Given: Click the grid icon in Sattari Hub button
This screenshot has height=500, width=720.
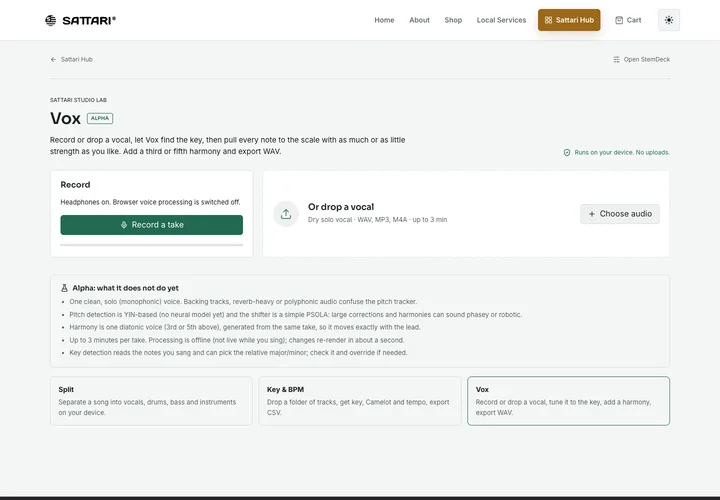Looking at the screenshot, I should 548,20.
